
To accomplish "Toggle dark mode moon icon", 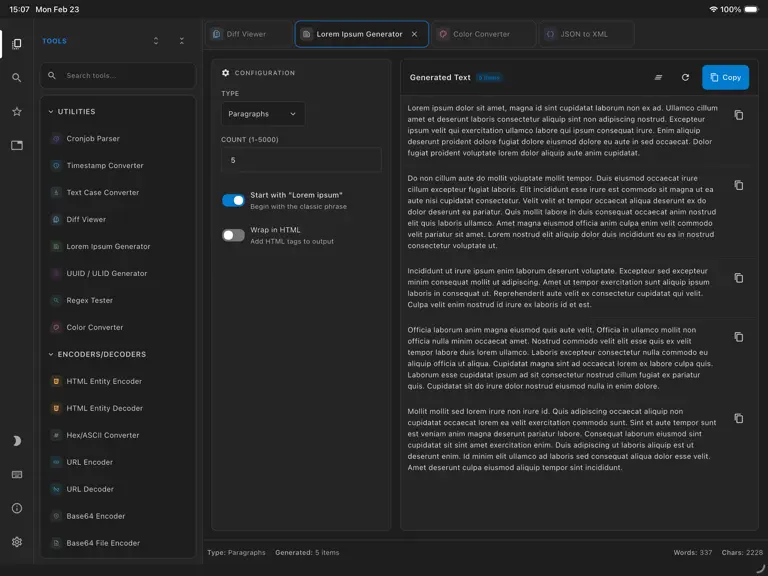I will click(17, 441).
